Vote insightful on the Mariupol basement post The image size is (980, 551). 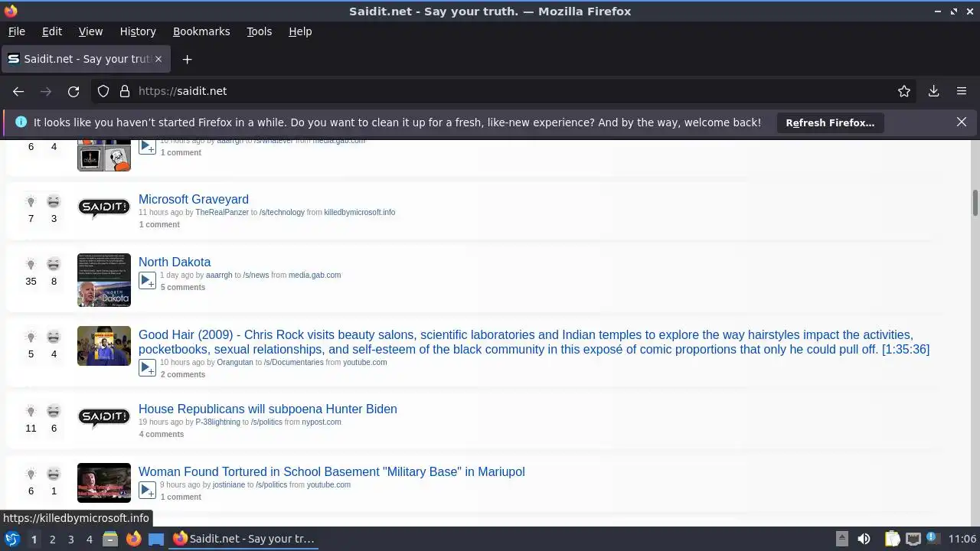(31, 474)
